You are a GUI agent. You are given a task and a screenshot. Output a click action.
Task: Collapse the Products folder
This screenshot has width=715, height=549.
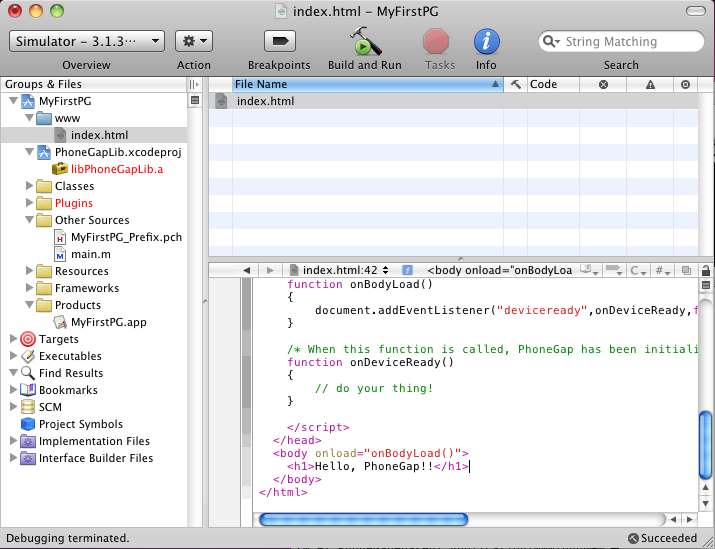[x=30, y=305]
